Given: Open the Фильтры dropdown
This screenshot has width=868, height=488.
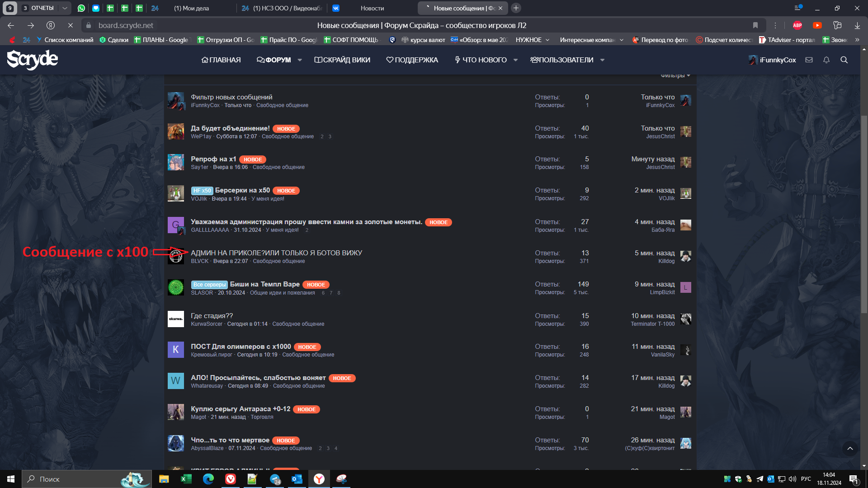Looking at the screenshot, I should coord(675,75).
